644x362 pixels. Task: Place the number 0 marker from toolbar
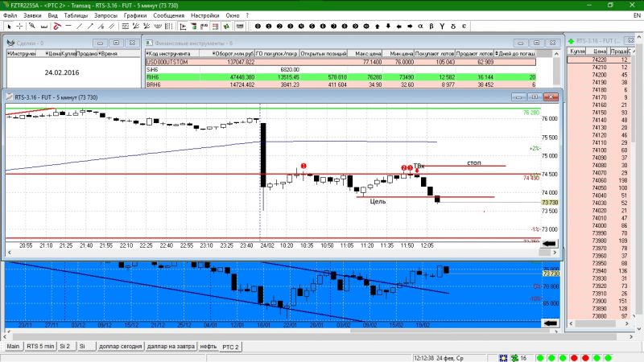coord(258,27)
